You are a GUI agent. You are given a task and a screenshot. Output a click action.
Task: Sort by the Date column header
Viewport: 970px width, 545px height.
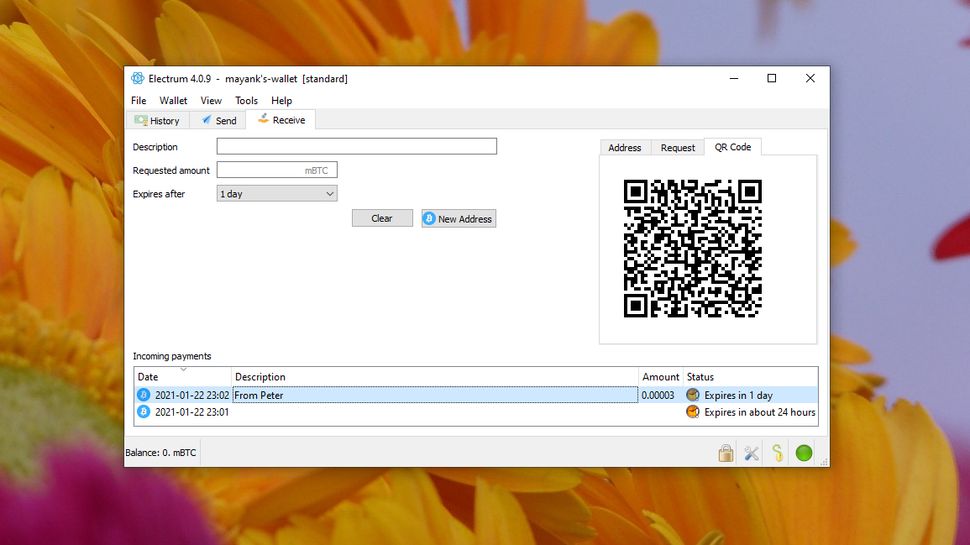click(183, 377)
